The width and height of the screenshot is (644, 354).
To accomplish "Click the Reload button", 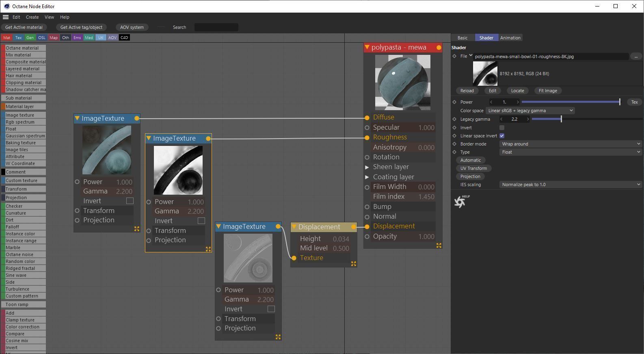I will (467, 91).
